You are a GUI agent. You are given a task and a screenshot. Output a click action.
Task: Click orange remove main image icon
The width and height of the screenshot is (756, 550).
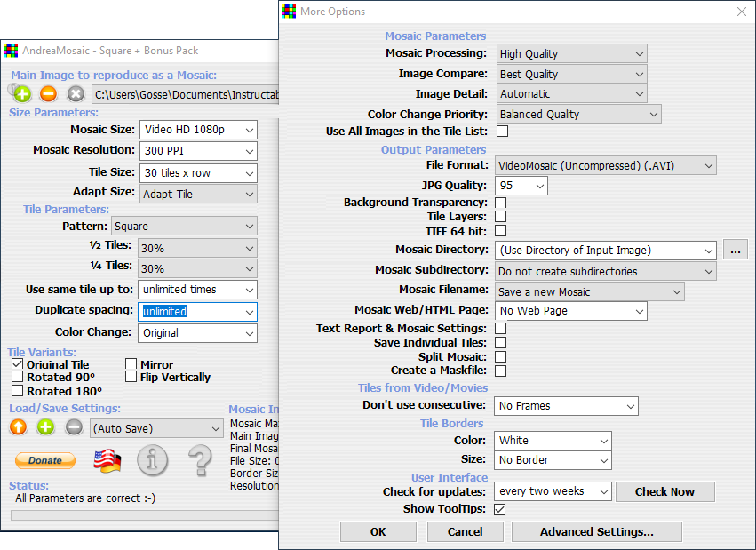48,93
